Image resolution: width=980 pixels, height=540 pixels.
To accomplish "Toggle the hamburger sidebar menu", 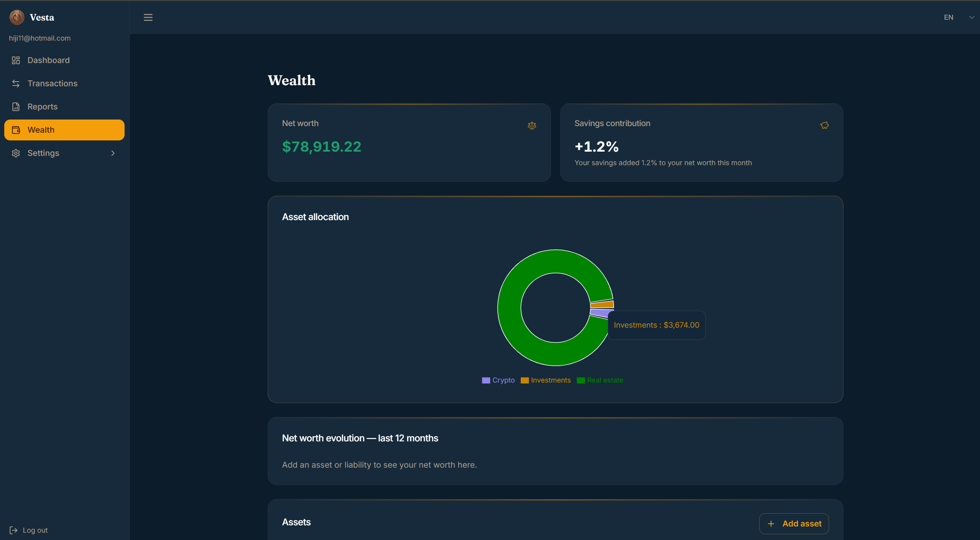I will click(x=148, y=17).
